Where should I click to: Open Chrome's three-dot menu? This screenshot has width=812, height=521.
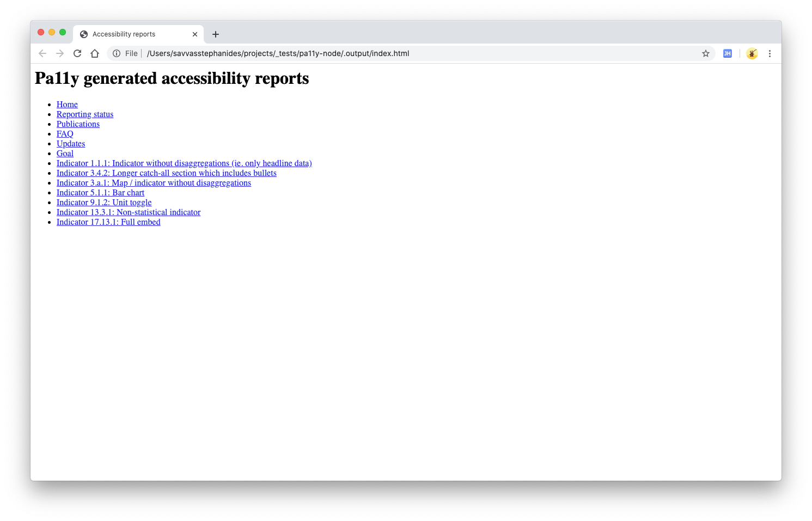pyautogui.click(x=770, y=53)
